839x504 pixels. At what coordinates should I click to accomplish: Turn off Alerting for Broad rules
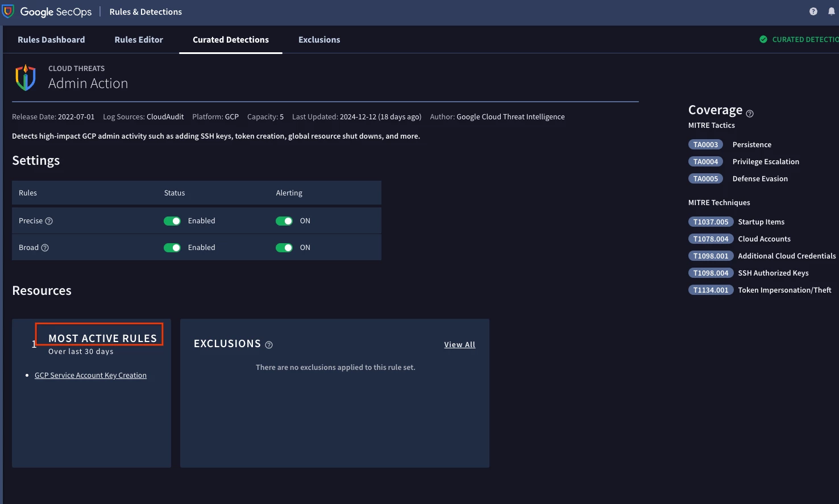click(x=284, y=248)
